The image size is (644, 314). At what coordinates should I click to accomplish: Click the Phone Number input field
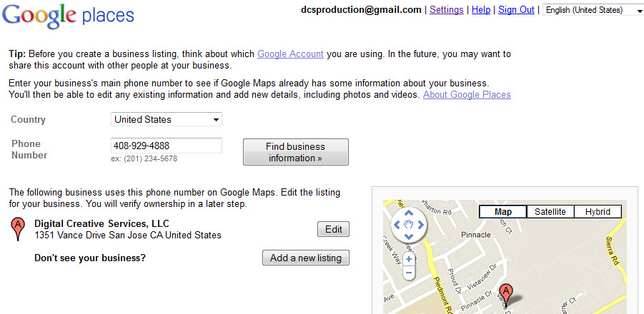tap(167, 146)
